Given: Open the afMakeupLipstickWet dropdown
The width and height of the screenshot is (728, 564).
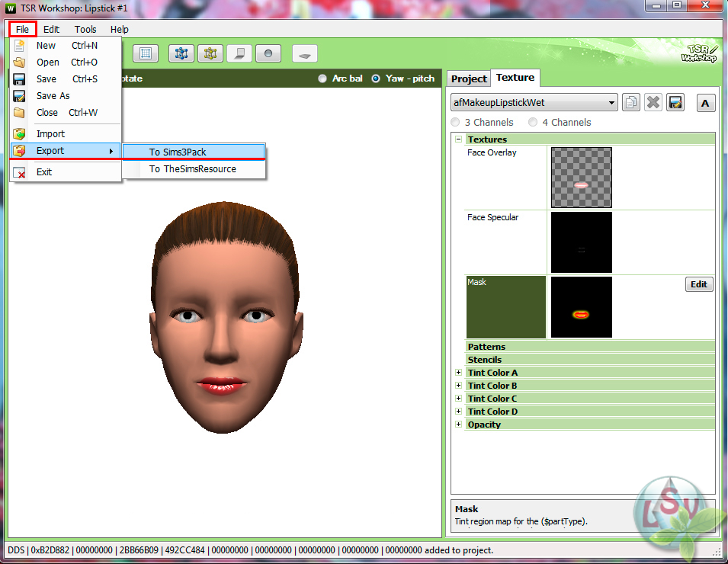Looking at the screenshot, I should coord(534,103).
